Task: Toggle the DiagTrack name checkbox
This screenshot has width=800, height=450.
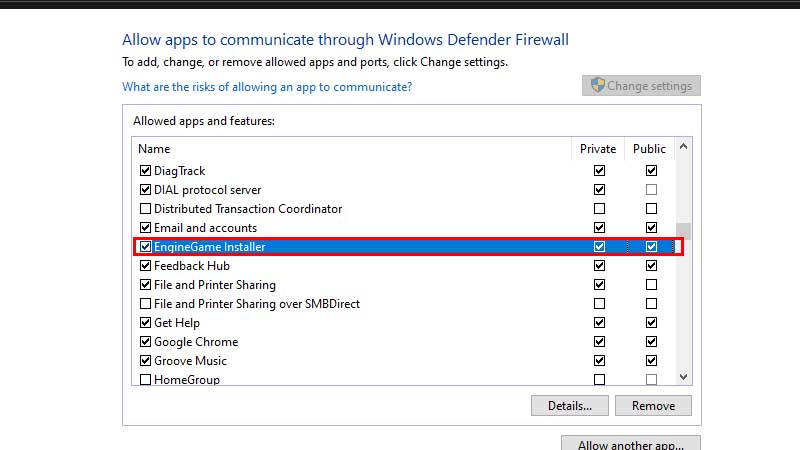Action: pyautogui.click(x=145, y=170)
